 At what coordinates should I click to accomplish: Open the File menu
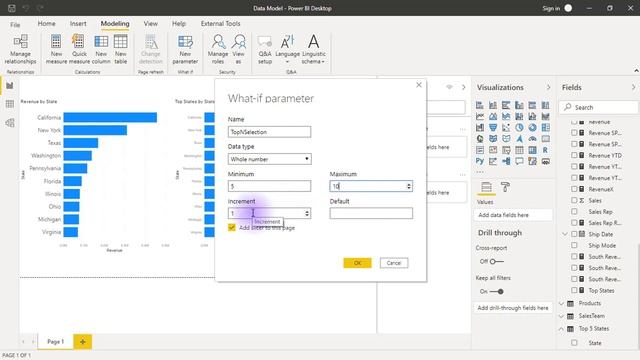(15, 24)
